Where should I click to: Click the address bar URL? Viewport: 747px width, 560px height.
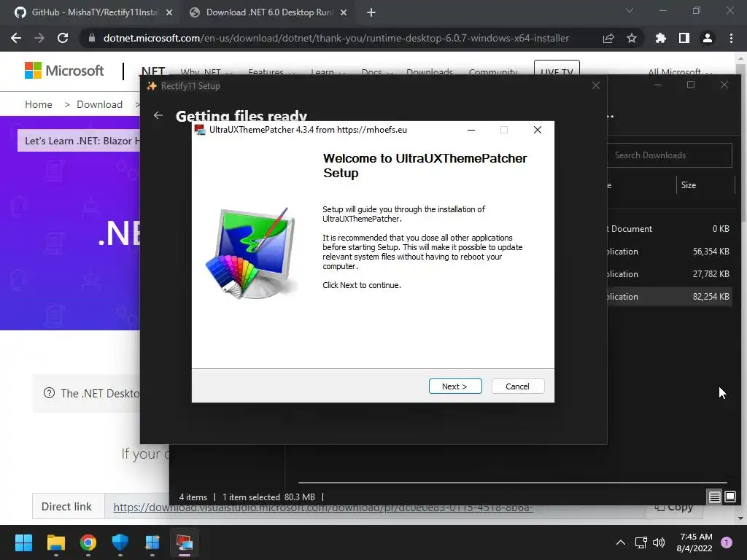pyautogui.click(x=336, y=38)
